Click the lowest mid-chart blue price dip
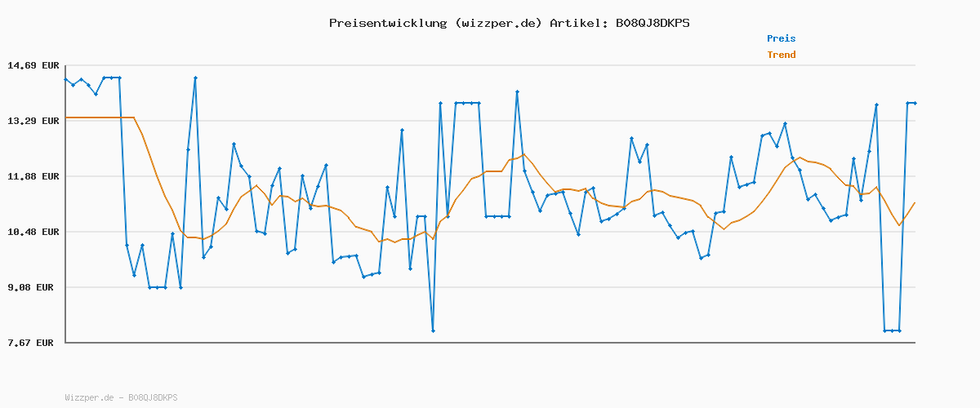Image resolution: width=980 pixels, height=408 pixels. 433,330
